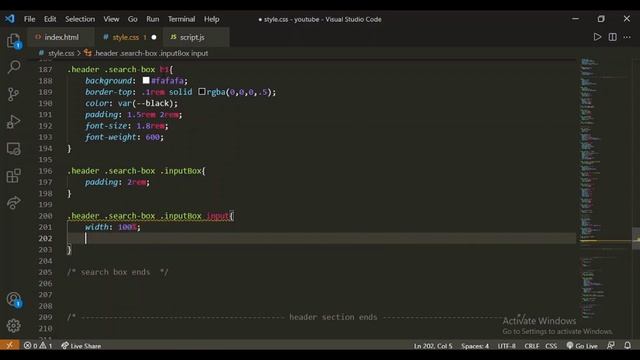Click style.css in the breadcrumb
This screenshot has height=360, width=640.
[61, 53]
